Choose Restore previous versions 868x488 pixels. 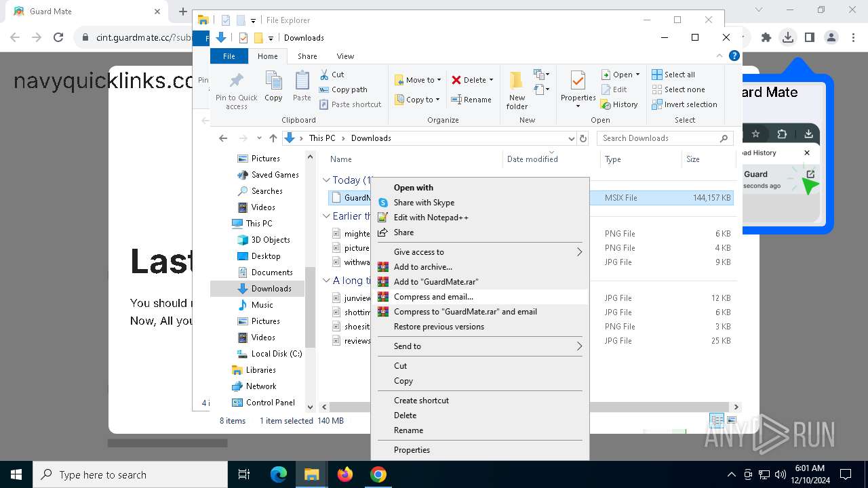(x=480, y=327)
